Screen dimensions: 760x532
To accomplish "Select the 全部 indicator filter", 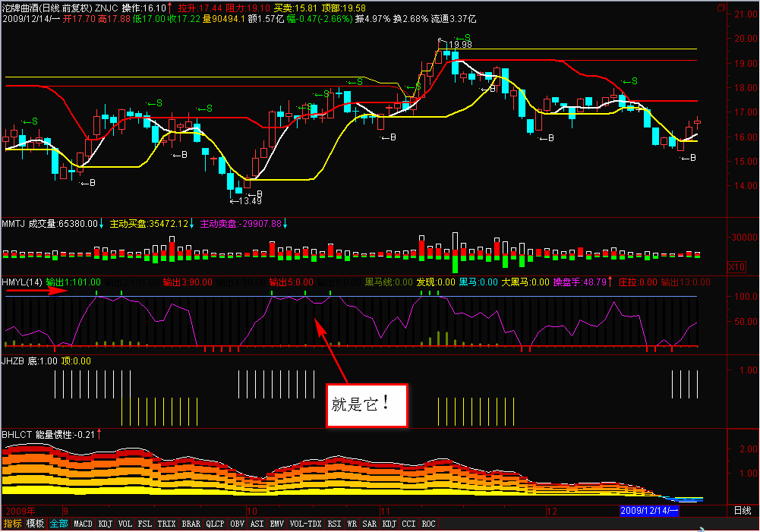I will tap(58, 524).
